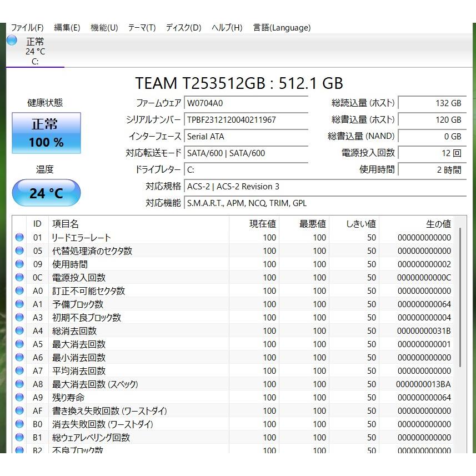Select the 使用時間 attribute name in the S.M.A.R.T. list
476x476 pixels.
coord(70,264)
